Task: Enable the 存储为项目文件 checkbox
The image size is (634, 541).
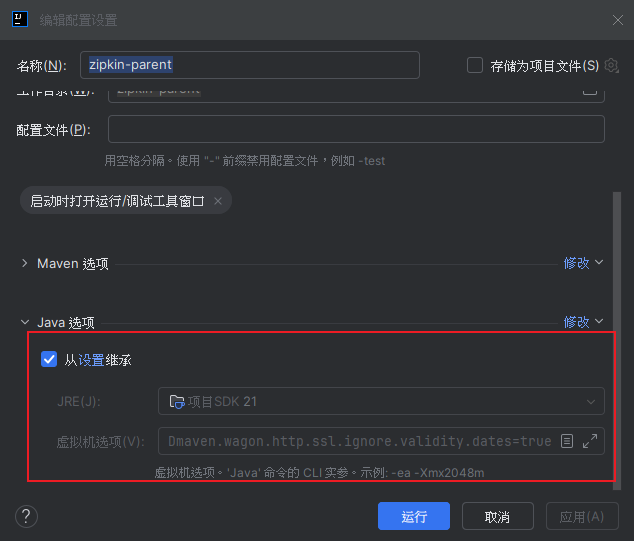Action: click(475, 65)
